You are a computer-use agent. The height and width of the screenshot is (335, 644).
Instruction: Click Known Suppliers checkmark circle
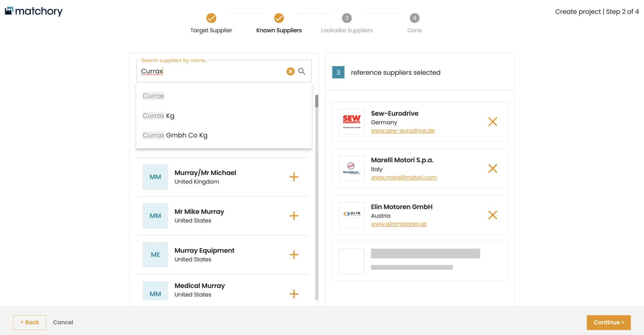tap(279, 18)
